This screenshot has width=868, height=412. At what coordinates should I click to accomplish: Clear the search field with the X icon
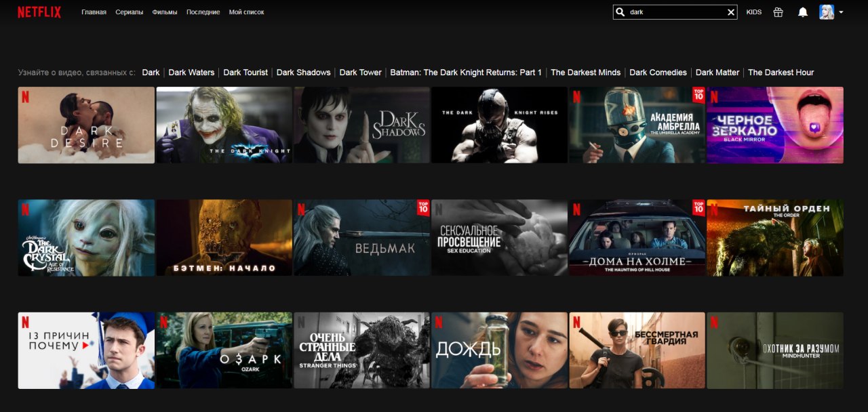730,12
